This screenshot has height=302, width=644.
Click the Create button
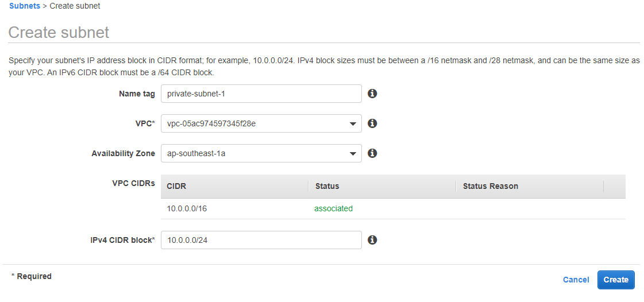(x=616, y=280)
